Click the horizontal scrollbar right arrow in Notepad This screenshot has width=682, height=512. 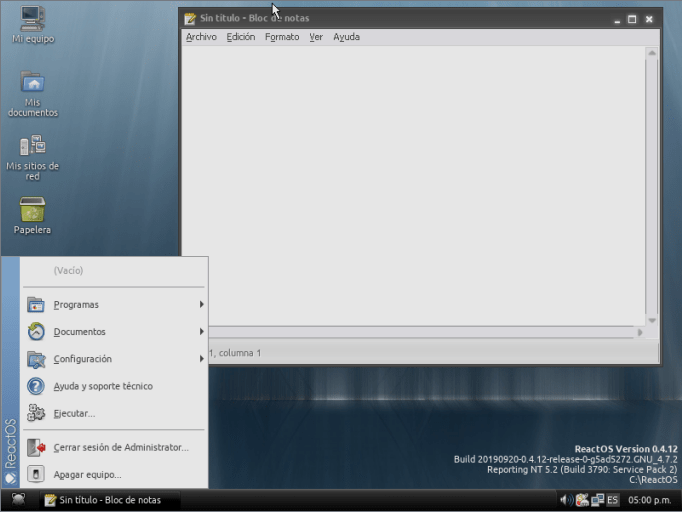[640, 332]
